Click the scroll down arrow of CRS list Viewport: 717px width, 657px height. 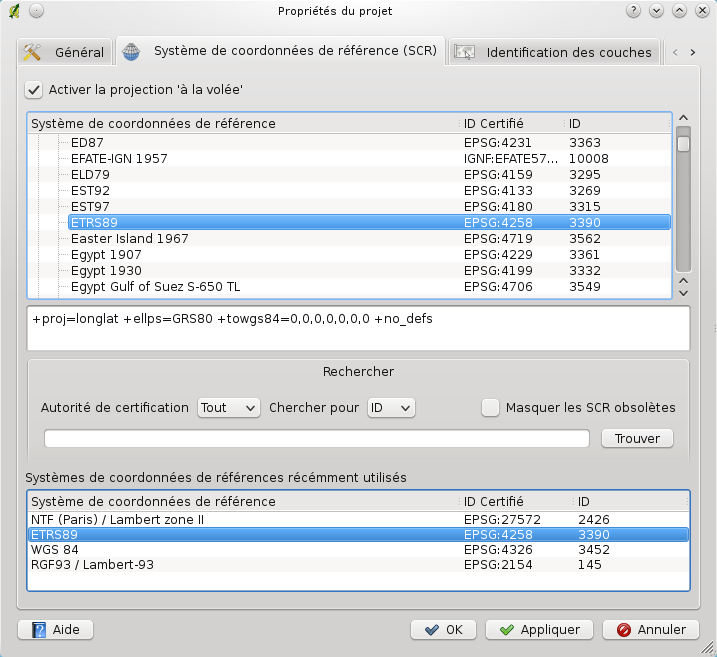point(683,291)
